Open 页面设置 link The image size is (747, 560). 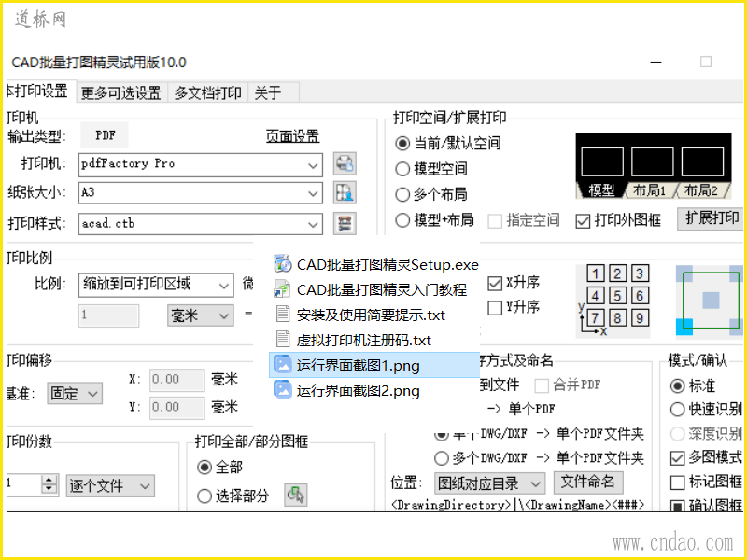tap(292, 136)
